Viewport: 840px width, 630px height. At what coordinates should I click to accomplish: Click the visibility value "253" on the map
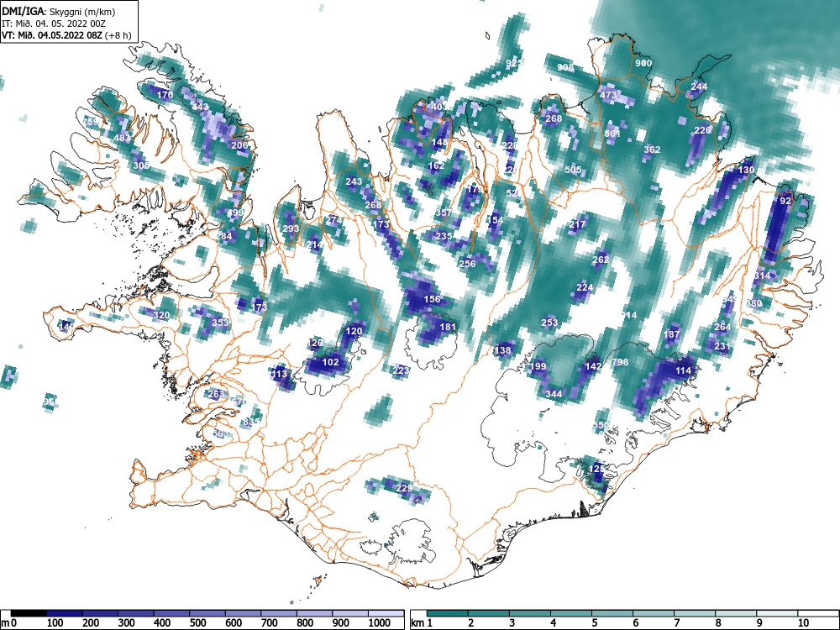coord(549,323)
